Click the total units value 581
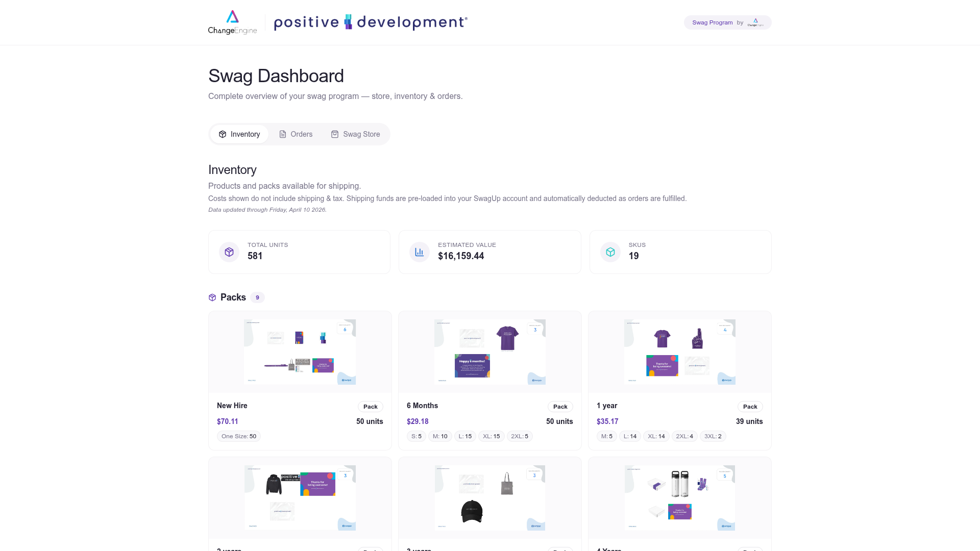Viewport: 980px width, 551px height. (255, 256)
